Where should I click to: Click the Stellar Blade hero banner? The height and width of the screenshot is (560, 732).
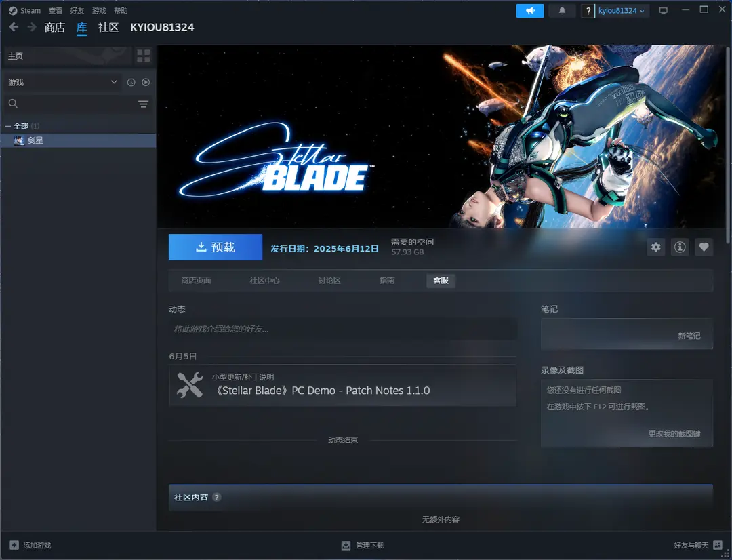(x=441, y=136)
